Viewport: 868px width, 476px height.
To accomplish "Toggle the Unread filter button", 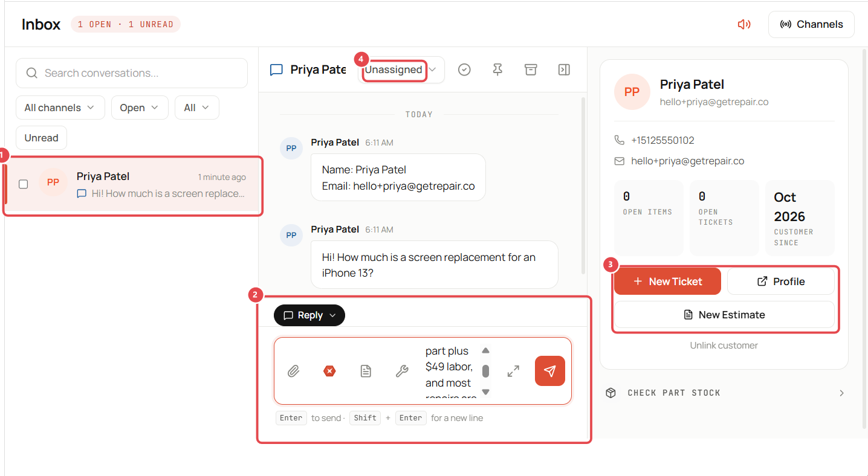I will click(x=41, y=138).
